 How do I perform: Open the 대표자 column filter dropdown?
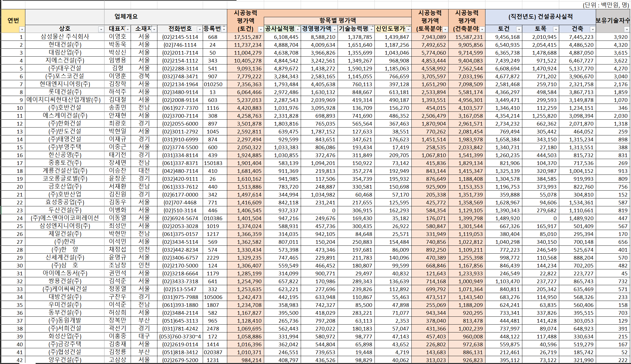pos(128,29)
